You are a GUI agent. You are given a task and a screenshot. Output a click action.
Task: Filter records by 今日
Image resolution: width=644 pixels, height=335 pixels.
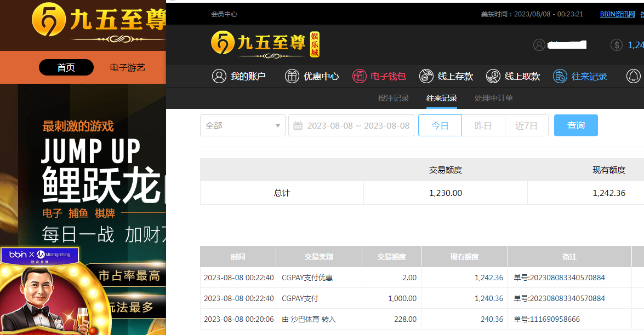[x=440, y=125]
